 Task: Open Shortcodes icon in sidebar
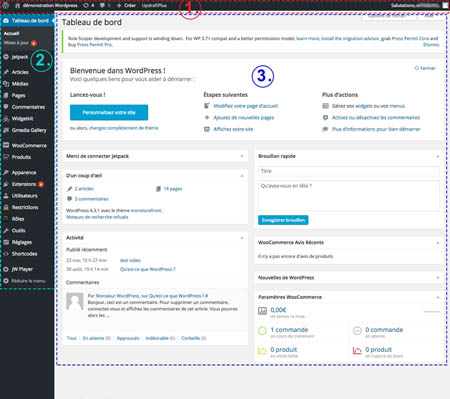coord(6,254)
